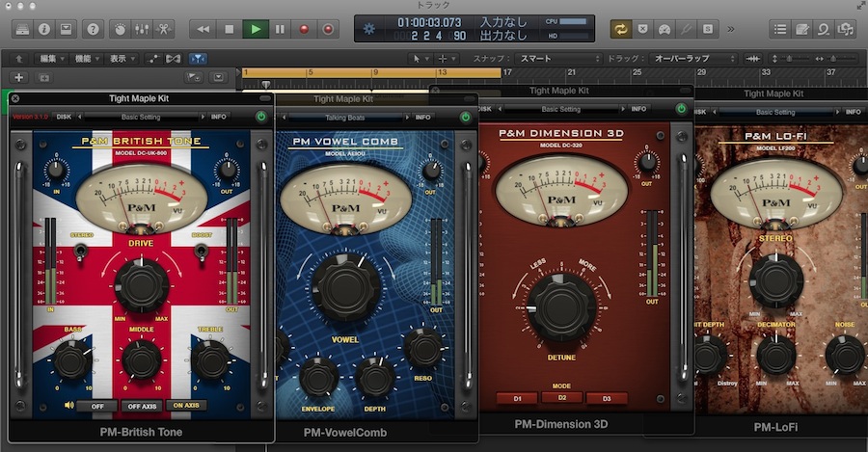Screen dimensions: 868x452
Task: Open the Apple Loops browser icon
Action: (824, 29)
